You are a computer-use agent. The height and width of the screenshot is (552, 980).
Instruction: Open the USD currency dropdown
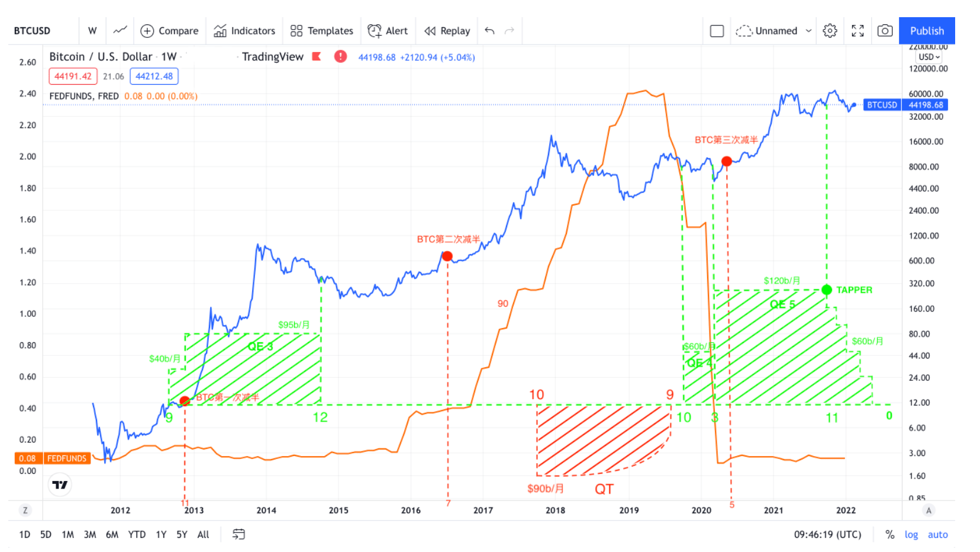(929, 57)
